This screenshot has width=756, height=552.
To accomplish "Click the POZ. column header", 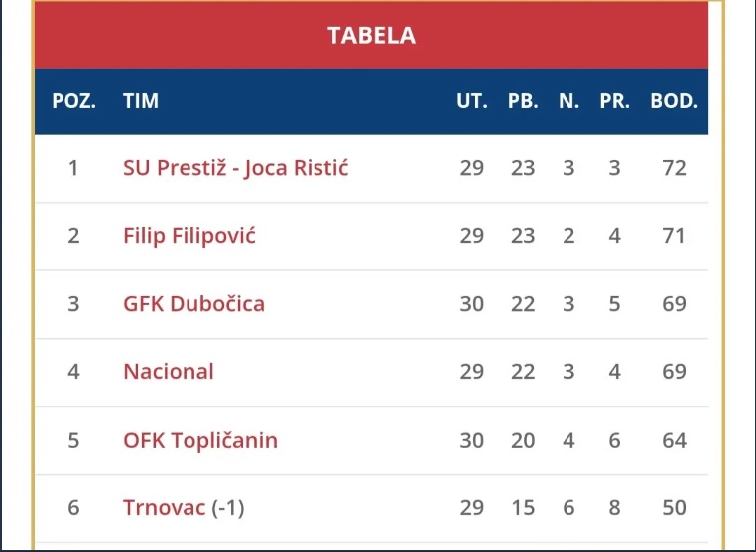I will [x=73, y=101].
